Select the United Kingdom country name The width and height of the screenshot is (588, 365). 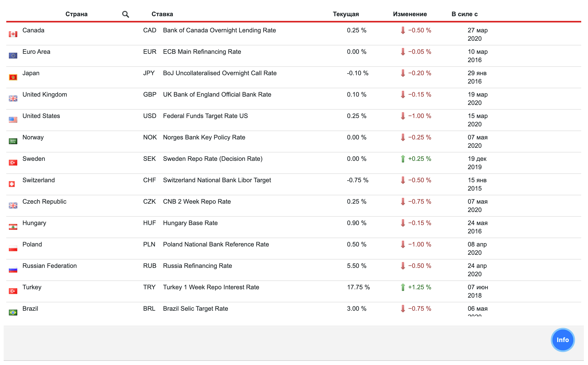pyautogui.click(x=45, y=95)
